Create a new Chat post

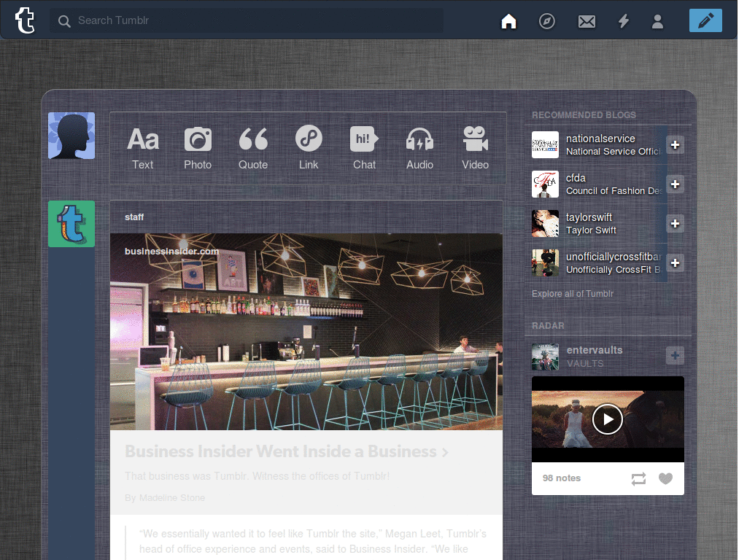(365, 148)
